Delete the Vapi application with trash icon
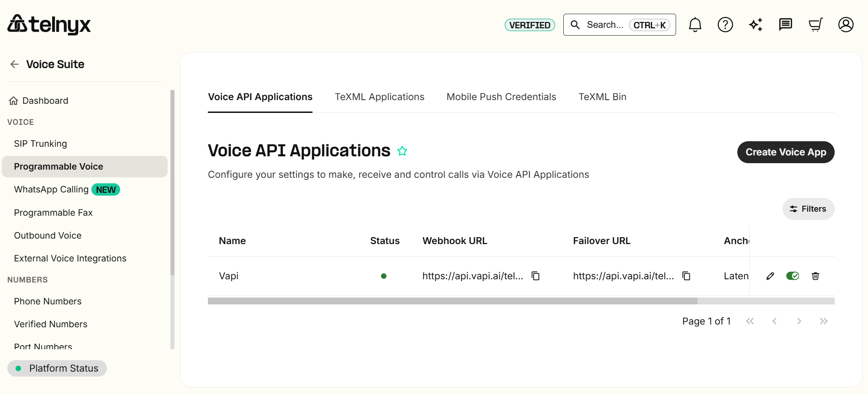Image resolution: width=868 pixels, height=394 pixels. pyautogui.click(x=815, y=276)
